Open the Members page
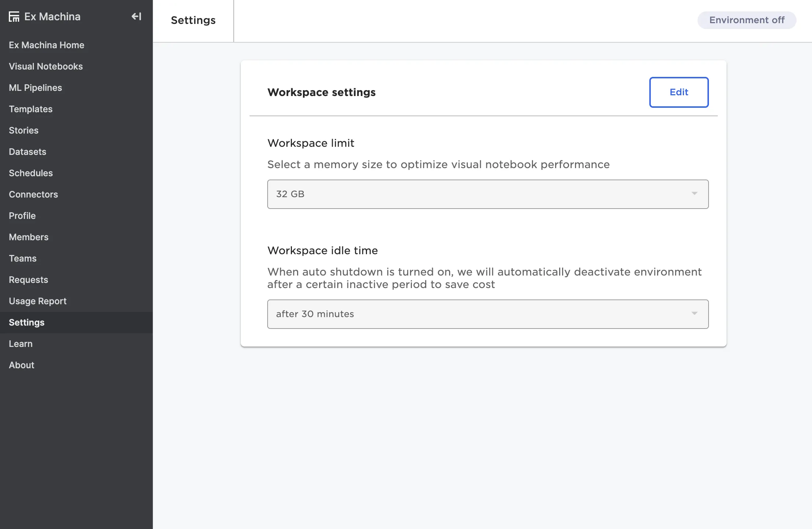 click(29, 237)
